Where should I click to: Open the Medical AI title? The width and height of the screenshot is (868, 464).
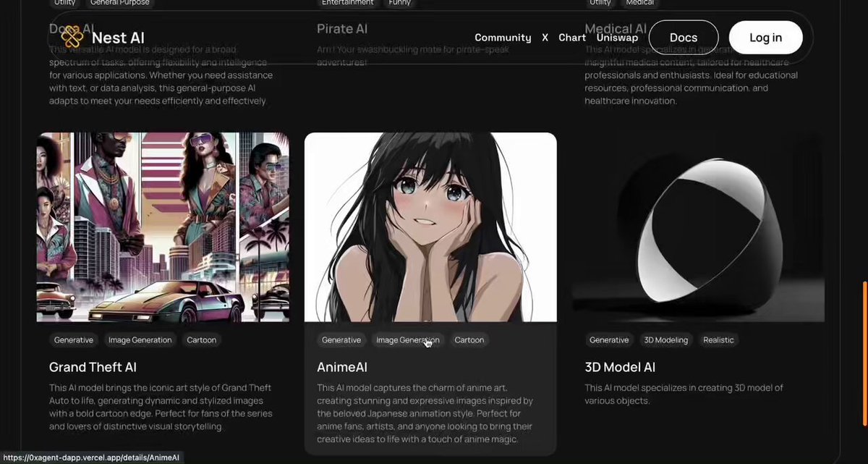pyautogui.click(x=616, y=29)
